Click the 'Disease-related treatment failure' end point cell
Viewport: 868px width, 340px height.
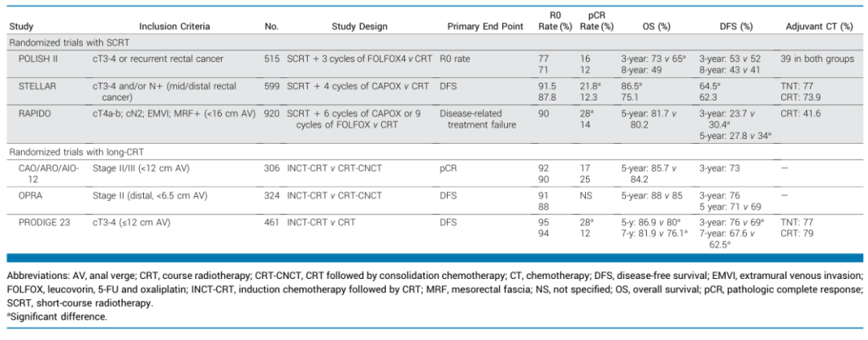(480, 118)
